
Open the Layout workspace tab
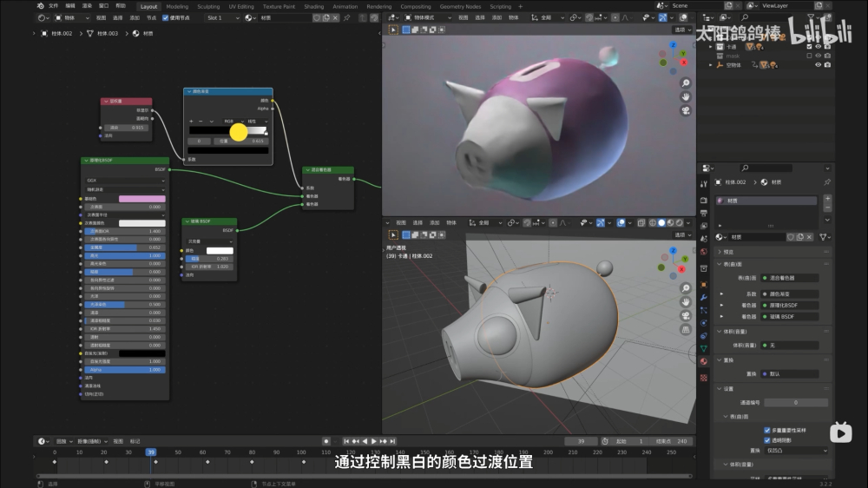pos(148,7)
